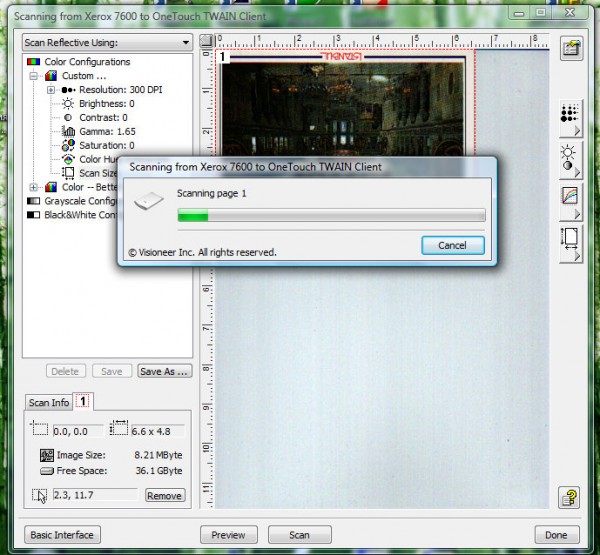
Task: Click the Done button
Action: (x=556, y=535)
